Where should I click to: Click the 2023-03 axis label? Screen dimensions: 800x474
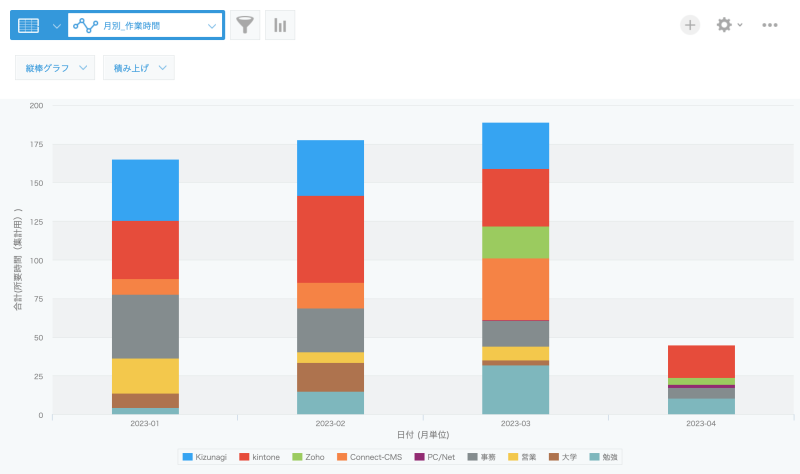coord(516,423)
